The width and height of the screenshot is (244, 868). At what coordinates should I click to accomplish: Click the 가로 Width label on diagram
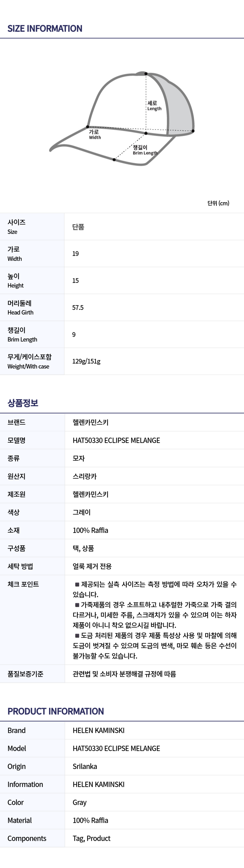point(94,134)
